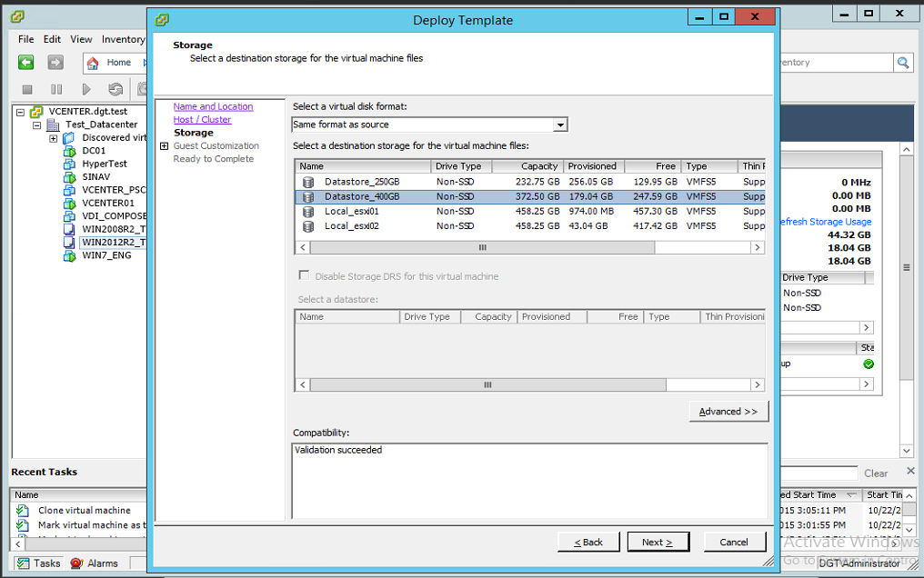Click the DC01 virtual machine icon
Screen dimensions: 924x578
69,151
